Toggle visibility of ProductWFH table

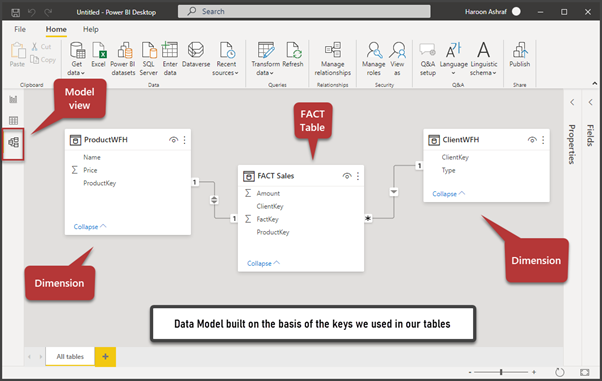tap(174, 140)
